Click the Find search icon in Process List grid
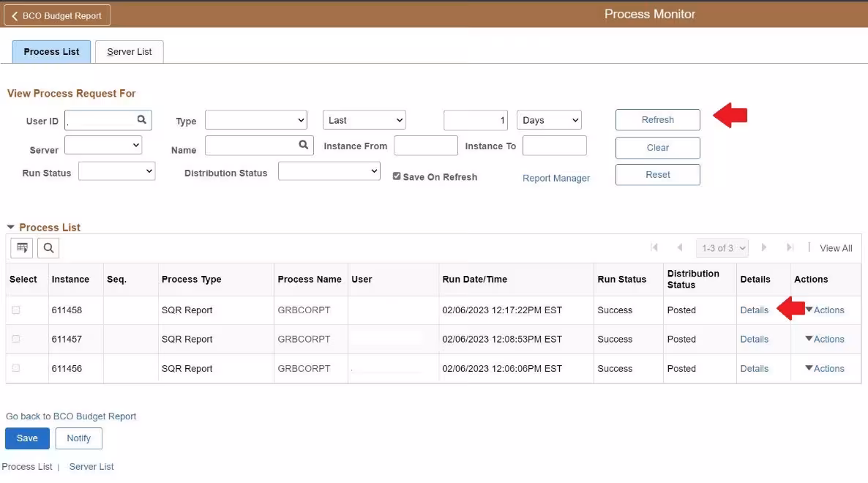The width and height of the screenshot is (868, 483). click(48, 248)
